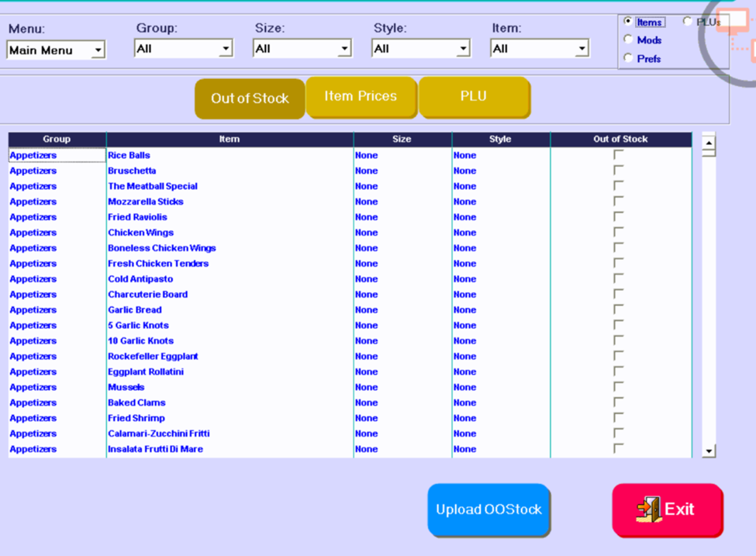Click the scroll down arrow of the table

coord(709,451)
